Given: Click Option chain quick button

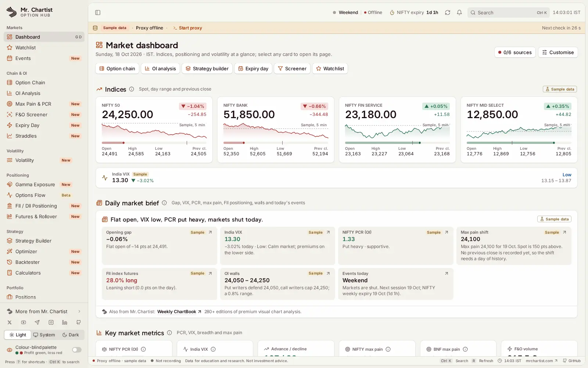Looking at the screenshot, I should coord(117,68).
